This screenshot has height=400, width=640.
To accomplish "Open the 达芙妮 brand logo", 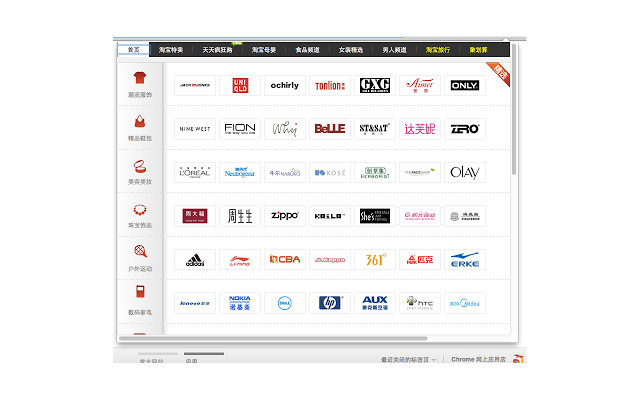I will [420, 129].
